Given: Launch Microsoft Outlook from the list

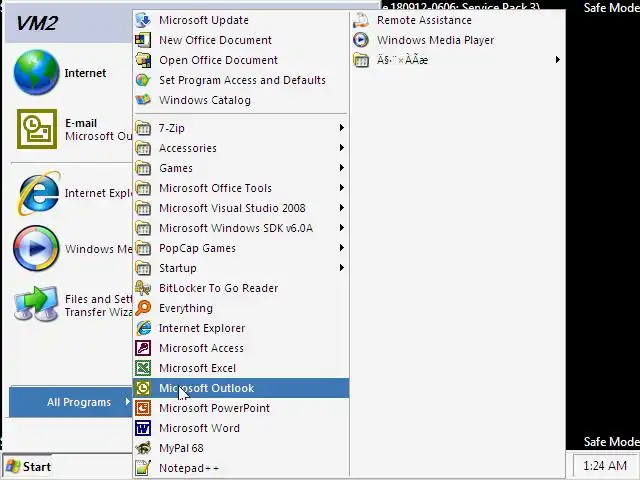Looking at the screenshot, I should (x=241, y=388).
